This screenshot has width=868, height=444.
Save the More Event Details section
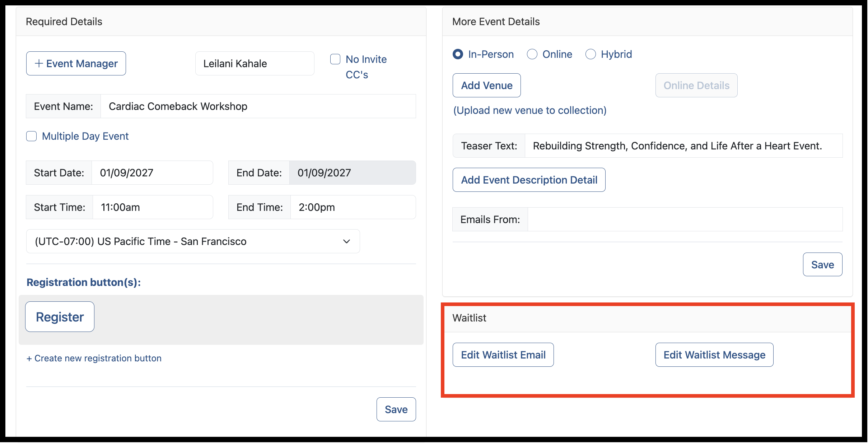tap(822, 265)
